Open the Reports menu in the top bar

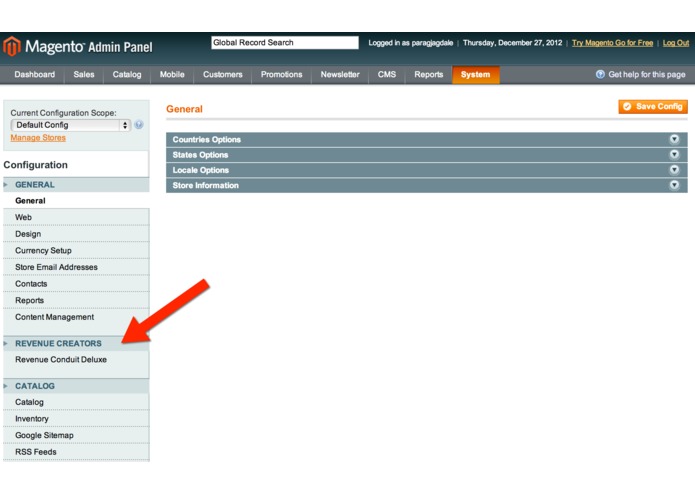tap(429, 74)
